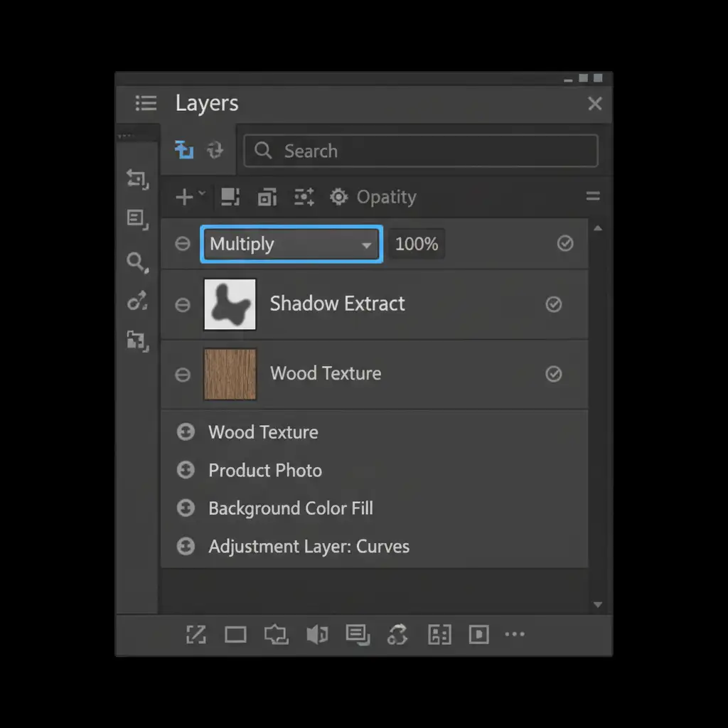Select Adjustment Layer: Curves entry
The width and height of the screenshot is (728, 728).
309,547
